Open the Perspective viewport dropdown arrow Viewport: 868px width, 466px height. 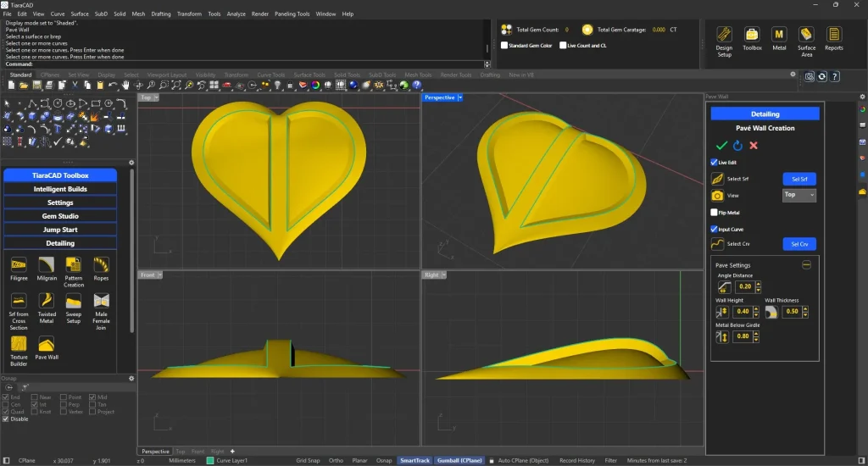(x=460, y=98)
